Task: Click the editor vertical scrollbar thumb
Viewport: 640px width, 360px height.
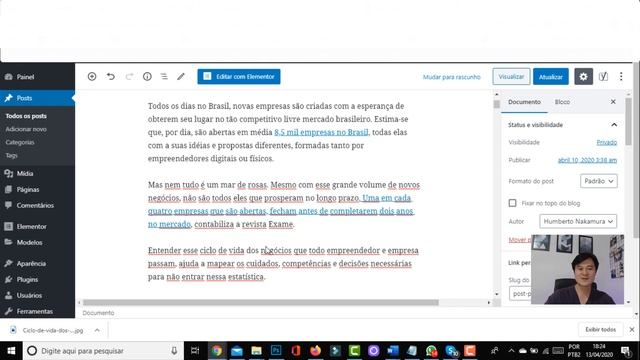Action: point(497,104)
